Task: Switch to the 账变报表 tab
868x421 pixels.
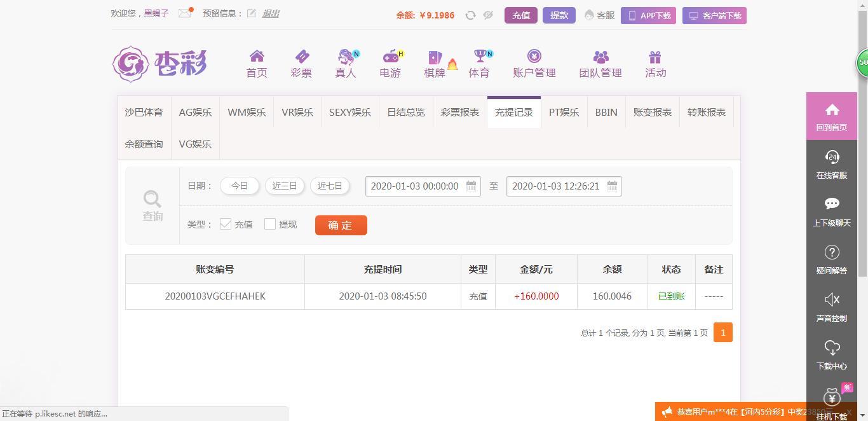Action: [652, 113]
